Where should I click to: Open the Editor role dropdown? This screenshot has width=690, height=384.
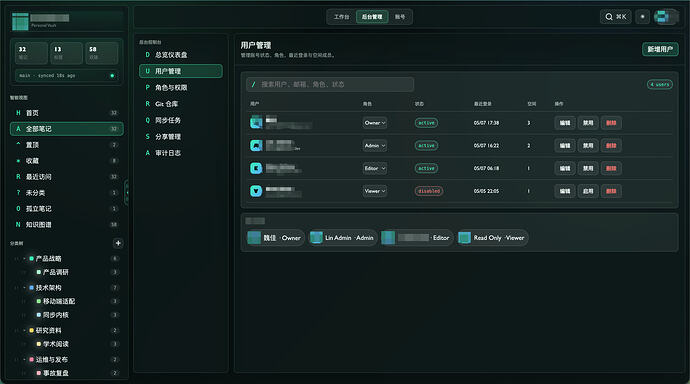[375, 168]
